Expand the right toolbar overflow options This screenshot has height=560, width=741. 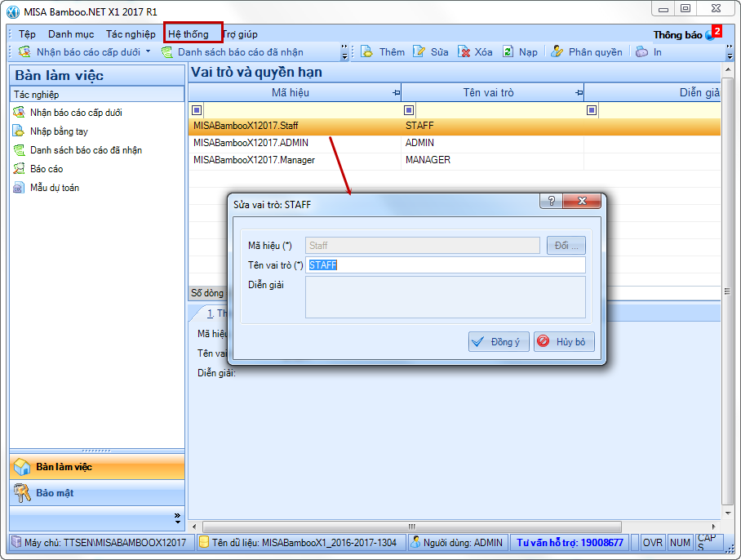coord(730,52)
